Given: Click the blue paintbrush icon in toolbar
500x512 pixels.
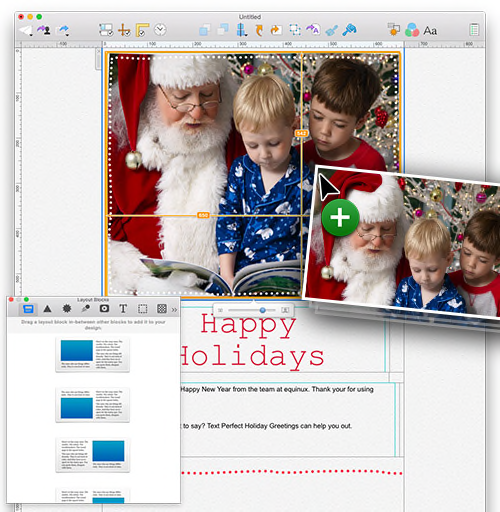Looking at the screenshot, I should pos(331,31).
